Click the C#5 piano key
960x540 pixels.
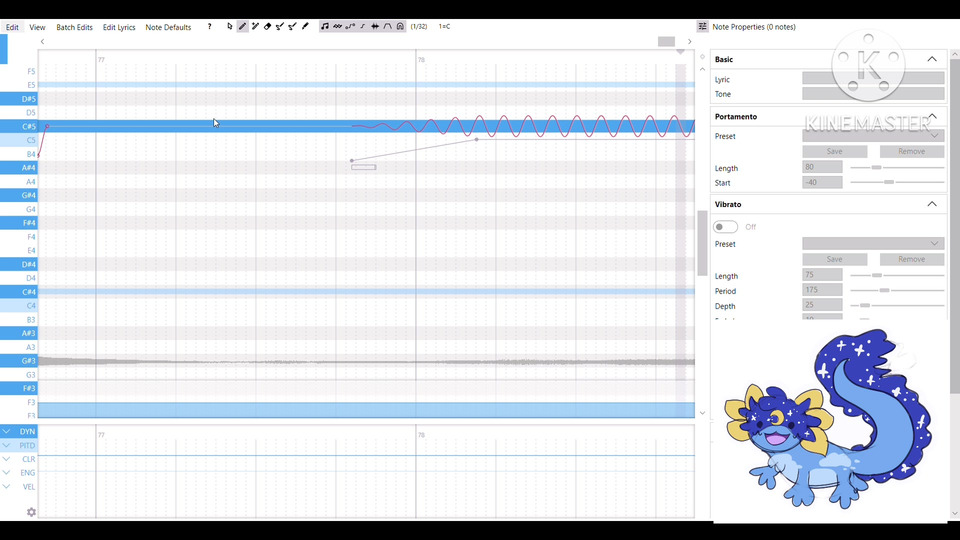pos(19,126)
